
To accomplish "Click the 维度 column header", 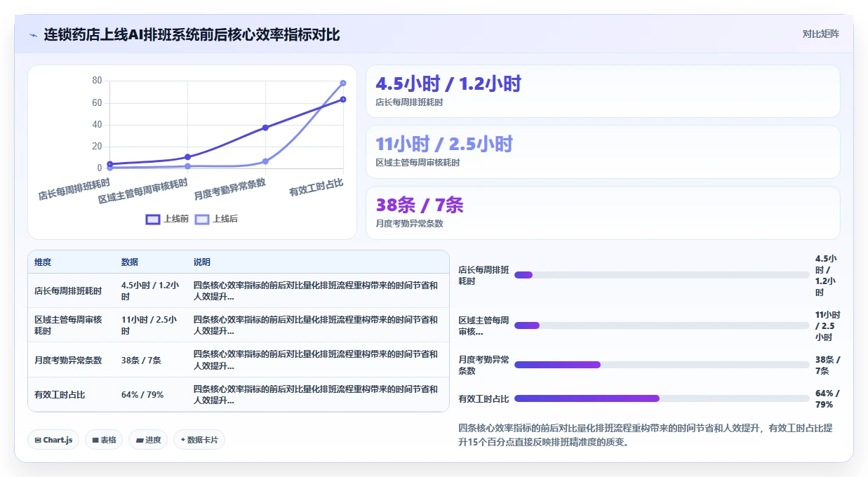I will [x=43, y=262].
